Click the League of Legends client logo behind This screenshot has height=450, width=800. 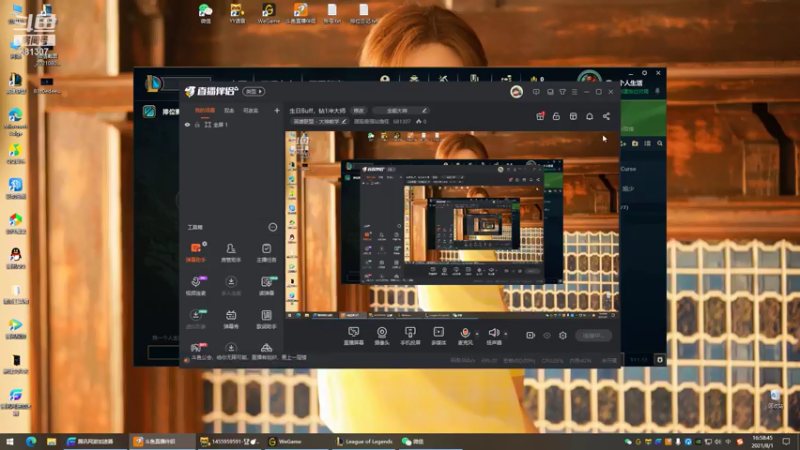[x=153, y=83]
